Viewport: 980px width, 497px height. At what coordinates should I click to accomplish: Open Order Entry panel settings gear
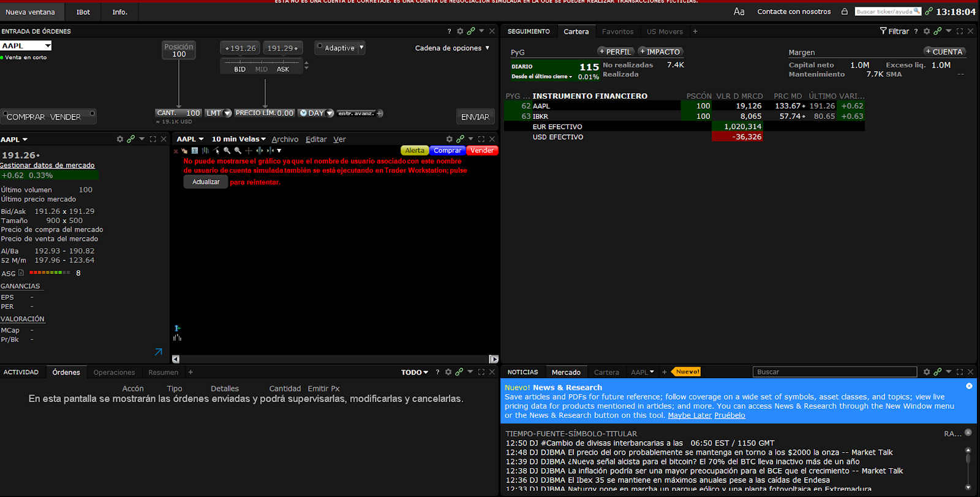tap(460, 31)
